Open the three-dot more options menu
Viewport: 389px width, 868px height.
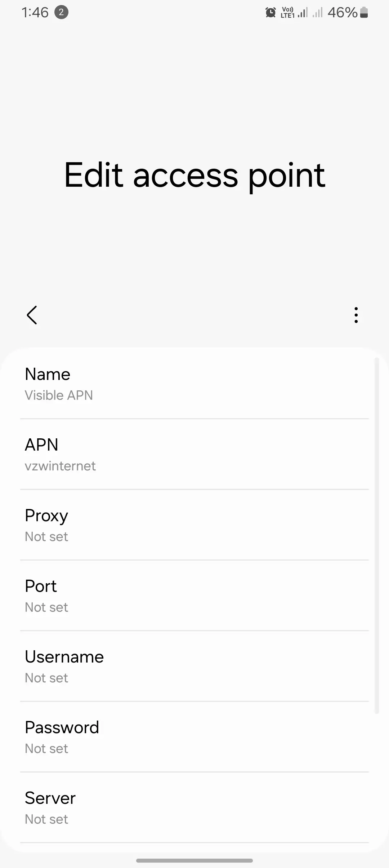pyautogui.click(x=356, y=315)
